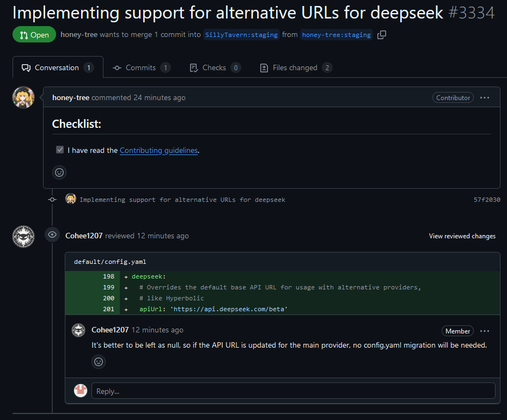Click the review eye icon next to Cohee1207
This screenshot has width=507, height=420.
52,235
